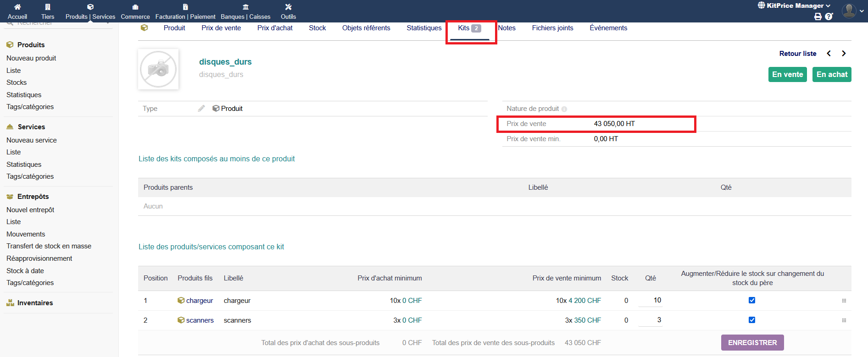Click the ENREGISTRER button
The width and height of the screenshot is (868, 357).
click(752, 342)
